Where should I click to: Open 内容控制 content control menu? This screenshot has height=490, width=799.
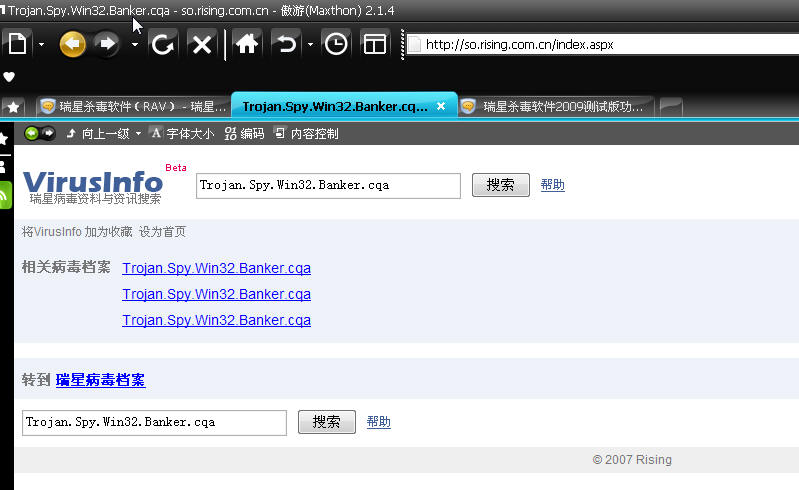click(306, 134)
